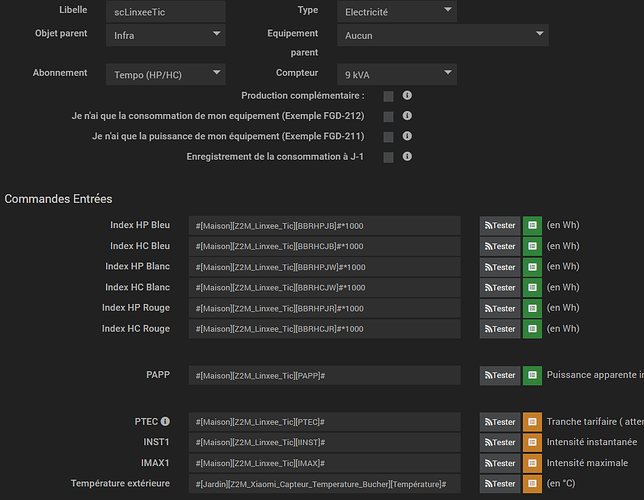Open the Equipement parent dropdown
Viewport: 644px width, 500px height.
(443, 35)
